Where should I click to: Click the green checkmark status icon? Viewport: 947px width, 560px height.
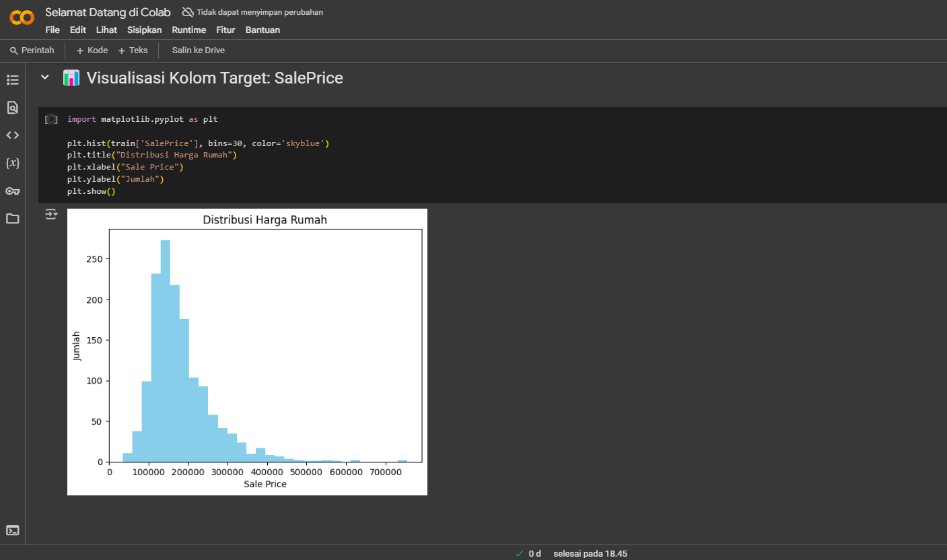(519, 553)
